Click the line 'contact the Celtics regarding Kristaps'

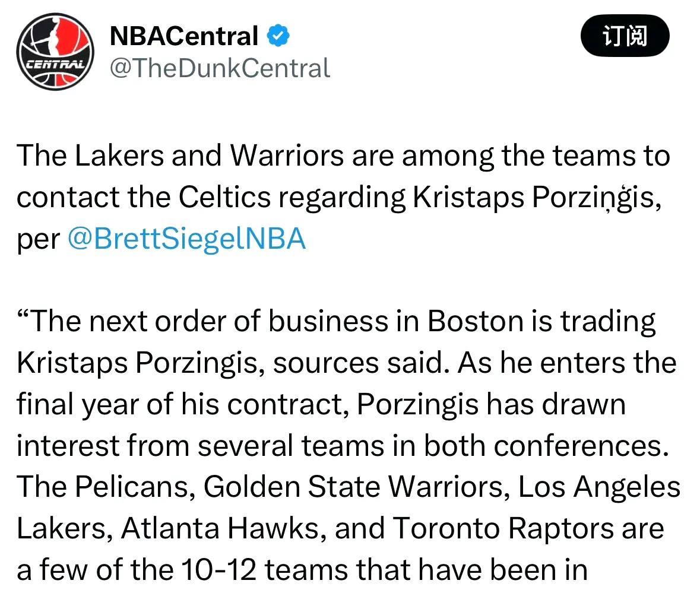point(339,197)
